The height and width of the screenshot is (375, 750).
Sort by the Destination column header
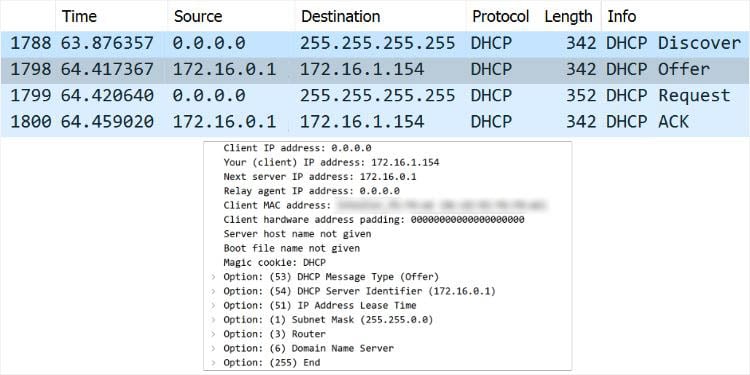click(x=341, y=16)
